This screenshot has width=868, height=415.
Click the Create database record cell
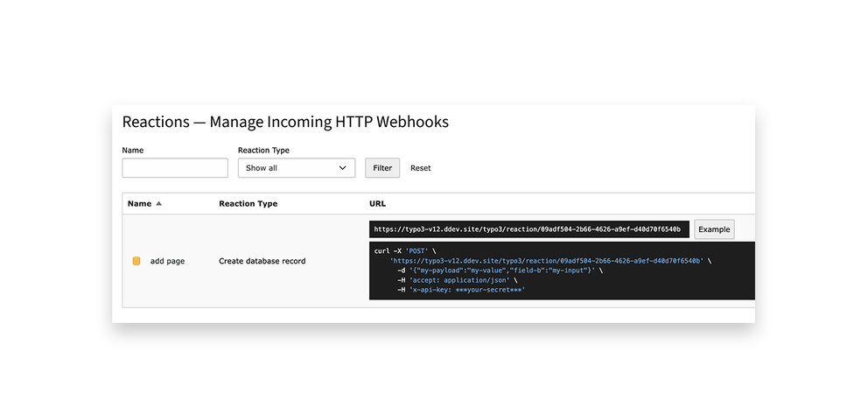[262, 261]
